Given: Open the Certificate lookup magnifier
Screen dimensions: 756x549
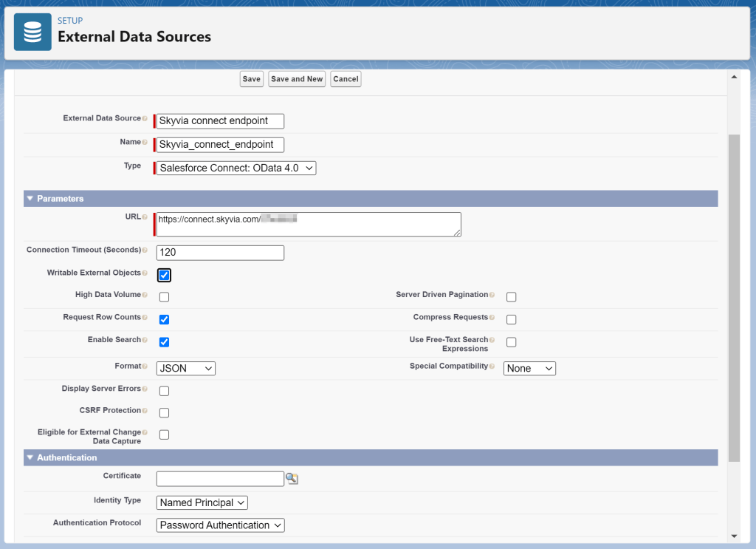Looking at the screenshot, I should (x=291, y=479).
